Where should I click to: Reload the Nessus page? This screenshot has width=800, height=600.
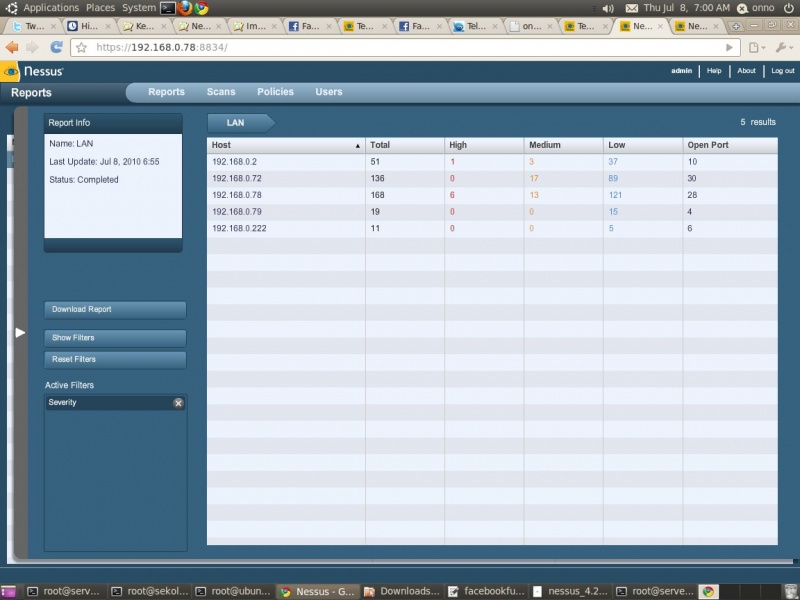56,47
